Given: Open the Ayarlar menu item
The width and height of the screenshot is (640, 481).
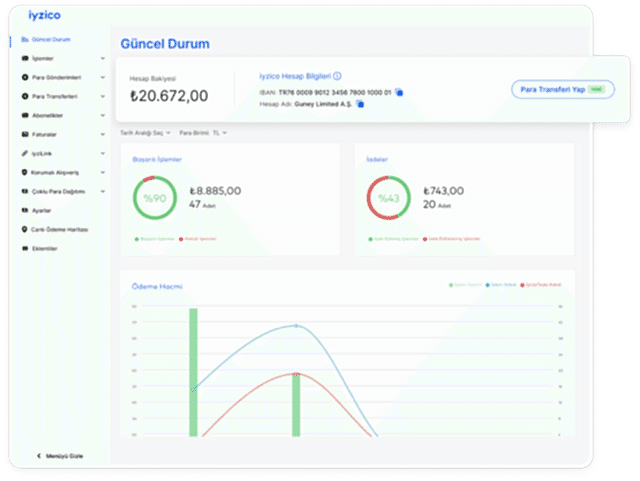Looking at the screenshot, I should (x=41, y=211).
